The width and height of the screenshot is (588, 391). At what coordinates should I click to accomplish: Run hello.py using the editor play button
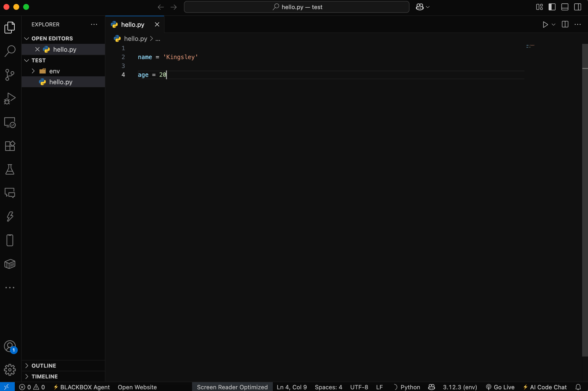pyautogui.click(x=545, y=24)
